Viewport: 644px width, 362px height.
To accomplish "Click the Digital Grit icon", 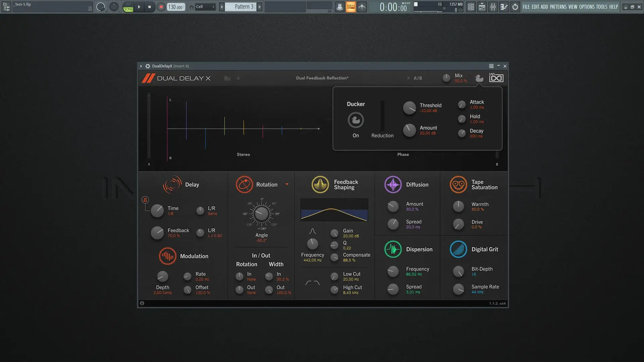I will pyautogui.click(x=458, y=249).
